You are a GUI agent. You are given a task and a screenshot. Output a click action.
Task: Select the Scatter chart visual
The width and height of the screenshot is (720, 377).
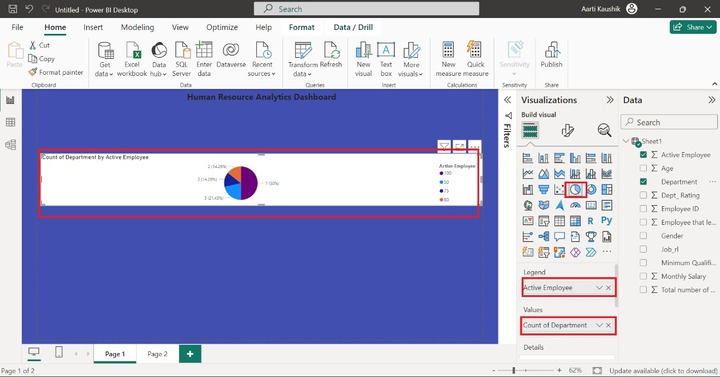coord(559,189)
